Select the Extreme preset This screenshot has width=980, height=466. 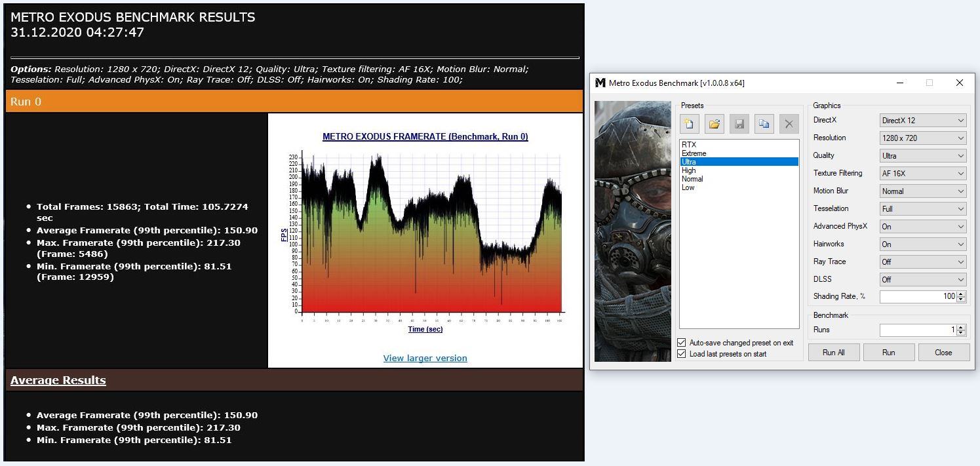(x=739, y=153)
